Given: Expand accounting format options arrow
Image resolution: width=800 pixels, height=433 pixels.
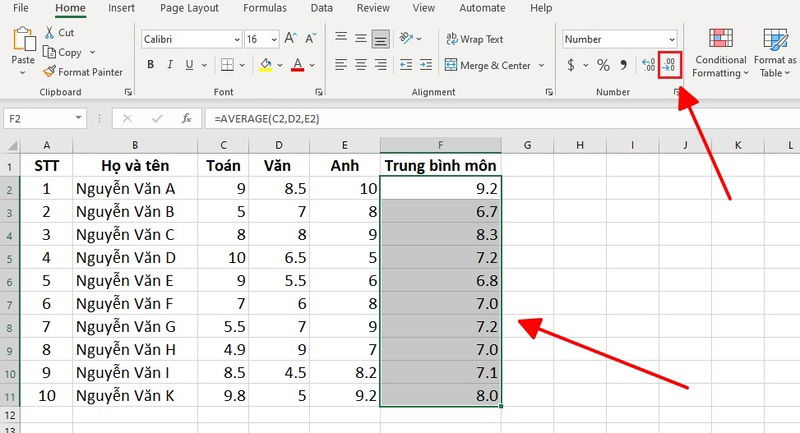Looking at the screenshot, I should coord(585,65).
